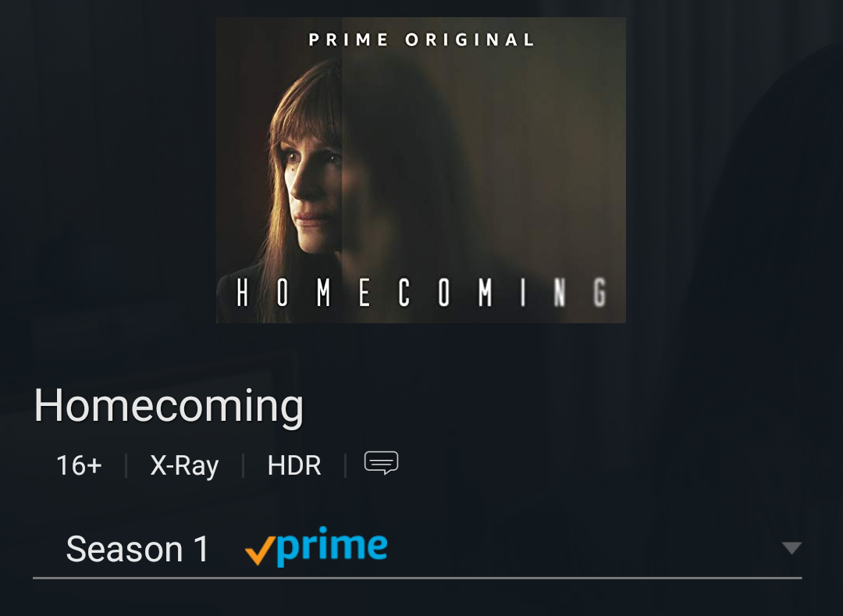
Task: Expand the season selector between prime and arrow
Action: click(x=583, y=548)
